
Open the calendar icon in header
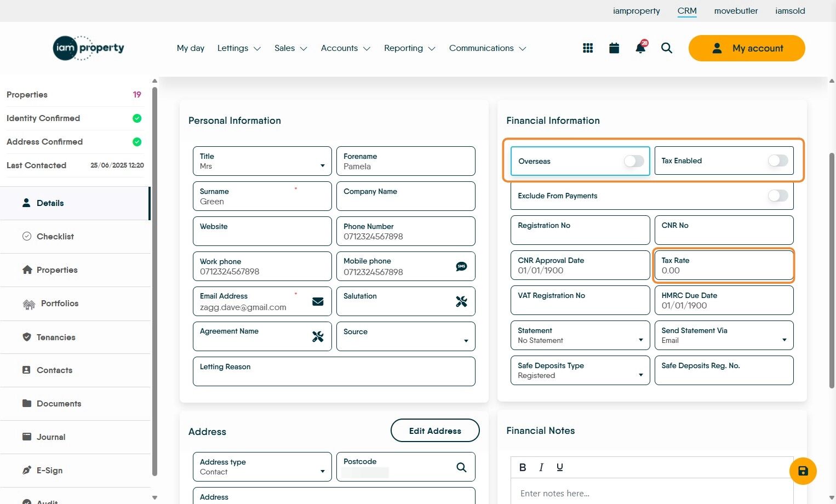pos(614,48)
